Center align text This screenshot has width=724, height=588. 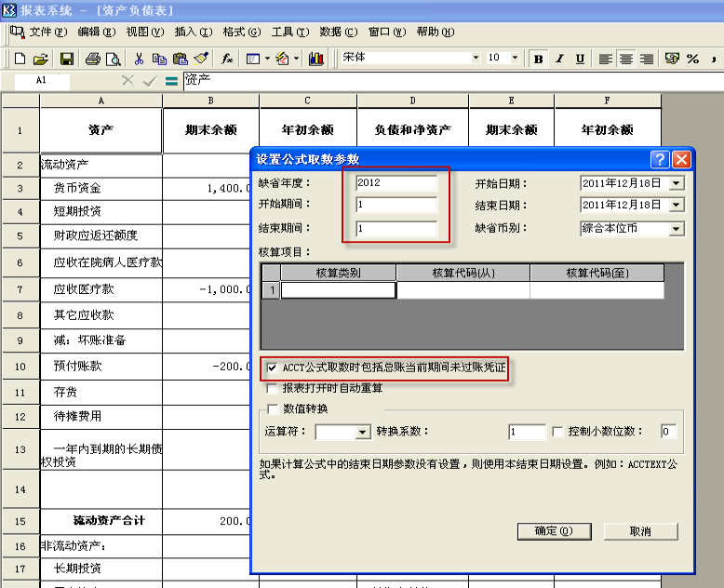(x=626, y=59)
